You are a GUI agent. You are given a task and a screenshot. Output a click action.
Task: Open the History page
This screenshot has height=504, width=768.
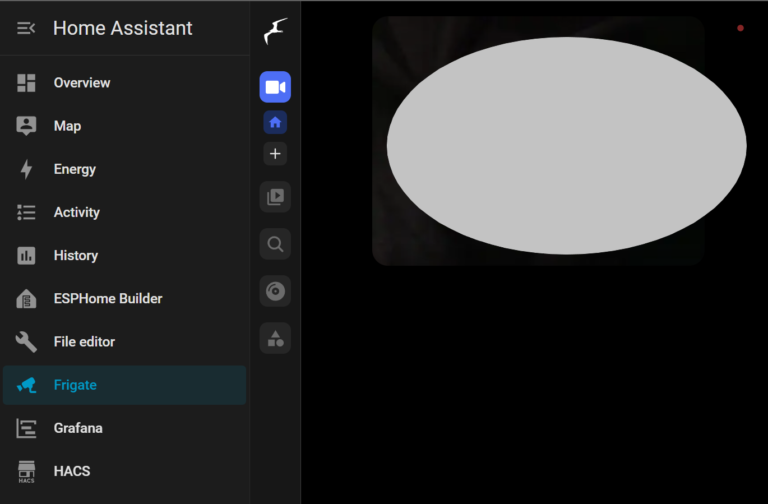[124, 255]
